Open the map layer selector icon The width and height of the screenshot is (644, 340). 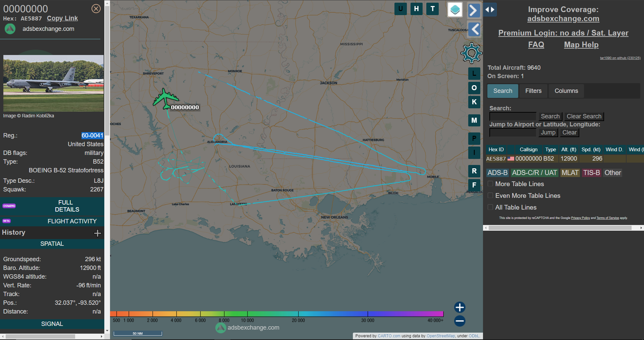tap(455, 9)
